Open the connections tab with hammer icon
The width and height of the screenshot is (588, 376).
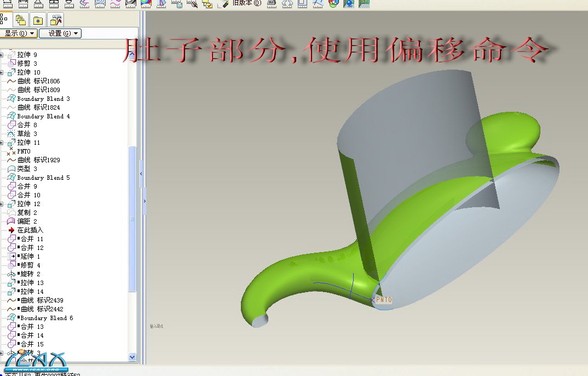coord(56,20)
